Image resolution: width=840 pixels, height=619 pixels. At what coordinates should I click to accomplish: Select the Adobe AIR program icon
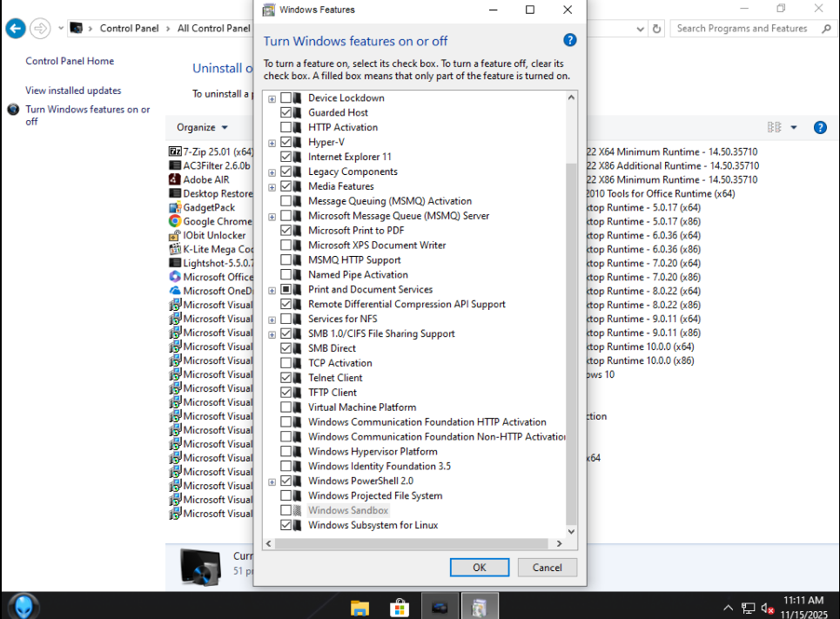(x=175, y=179)
